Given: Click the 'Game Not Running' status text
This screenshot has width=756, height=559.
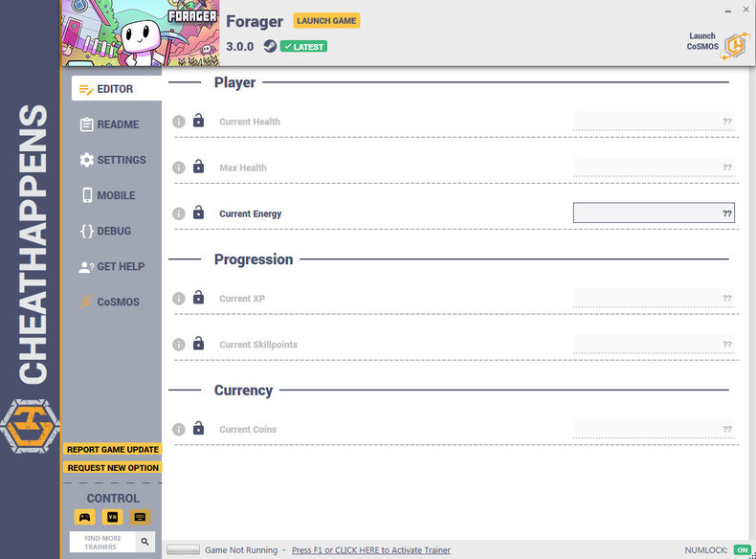Looking at the screenshot, I should pos(241,550).
